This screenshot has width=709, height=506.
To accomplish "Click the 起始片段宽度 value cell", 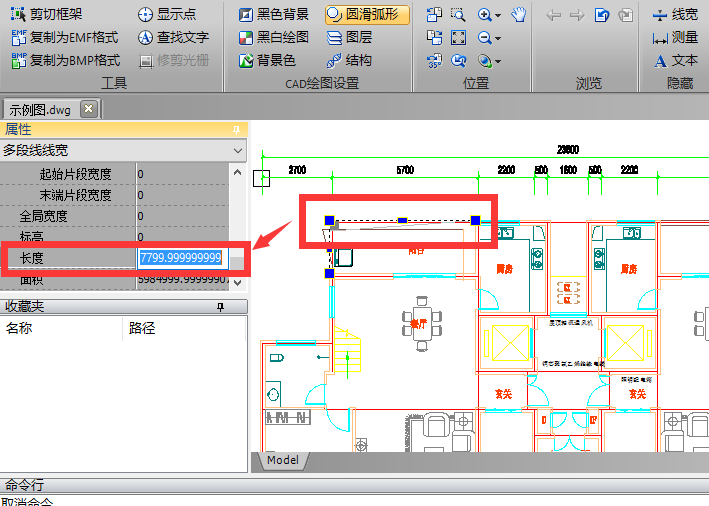I will click(x=182, y=174).
